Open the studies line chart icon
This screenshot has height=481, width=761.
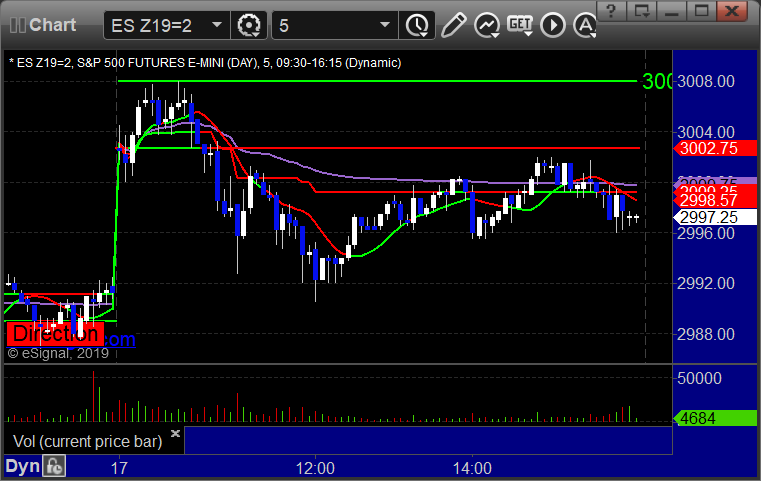click(x=487, y=25)
